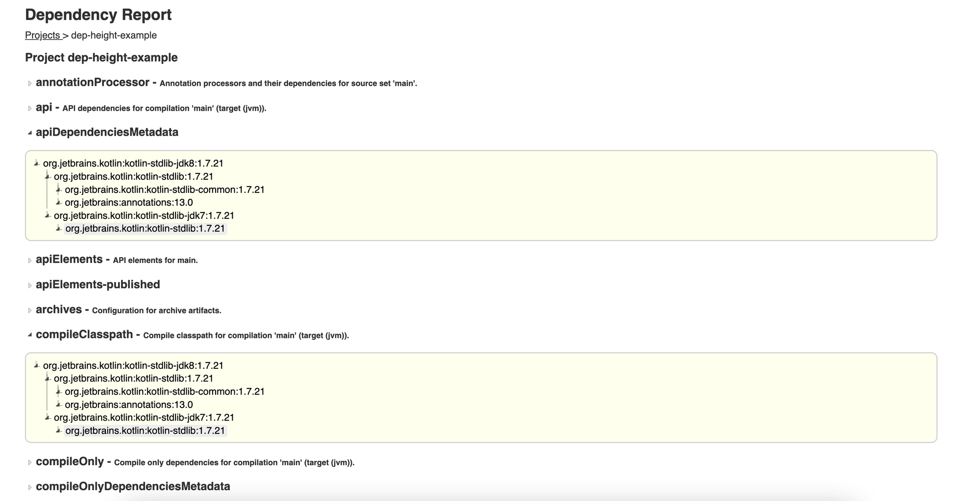Expand the compileOnly configuration
The image size is (980, 501).
coord(30,462)
